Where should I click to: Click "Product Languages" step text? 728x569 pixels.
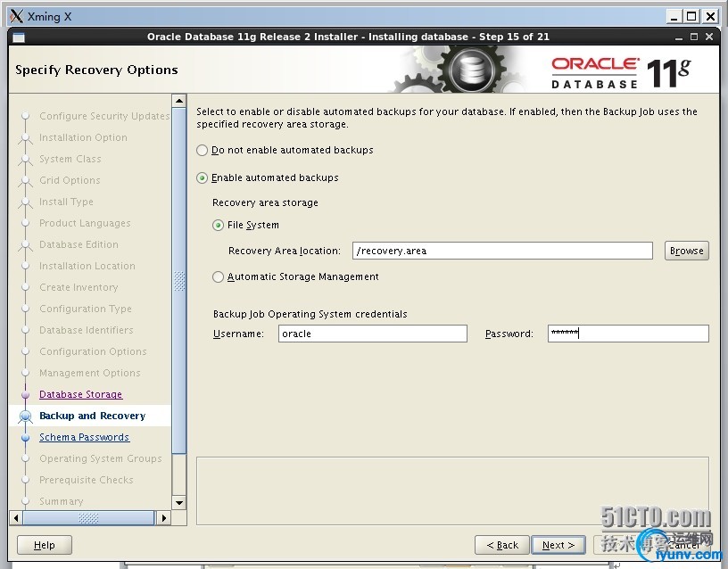[x=85, y=223]
